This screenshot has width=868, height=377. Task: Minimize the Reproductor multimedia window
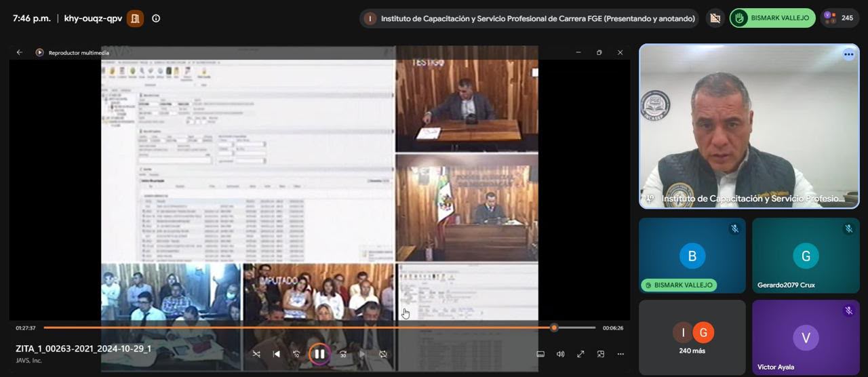coord(578,52)
